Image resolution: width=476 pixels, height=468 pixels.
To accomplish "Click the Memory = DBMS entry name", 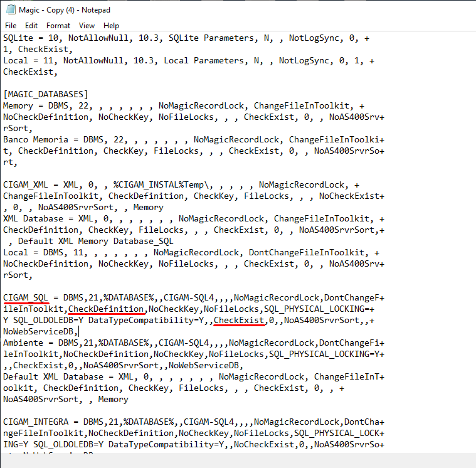I will point(18,105).
